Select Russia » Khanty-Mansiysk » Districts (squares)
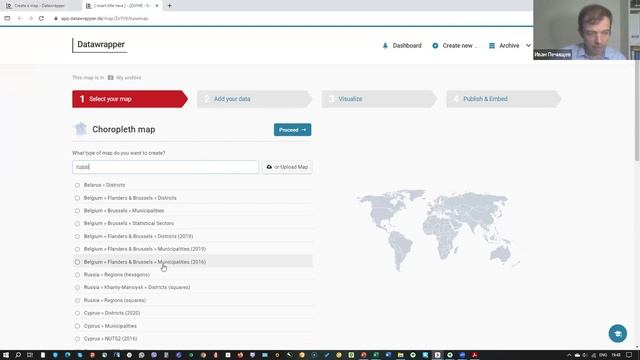Screen dimensions: 640x360 click(x=77, y=288)
